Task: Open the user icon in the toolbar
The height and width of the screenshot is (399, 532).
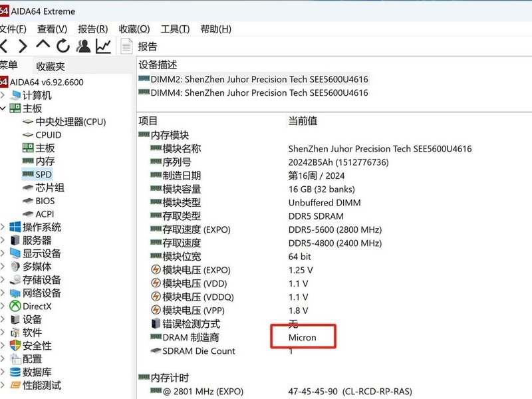Action: pos(83,46)
